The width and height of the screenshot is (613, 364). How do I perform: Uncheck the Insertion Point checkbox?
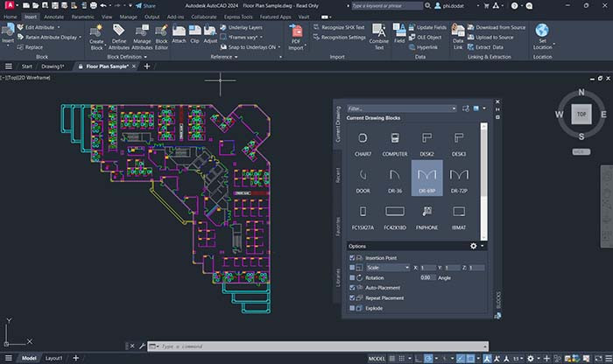click(x=353, y=258)
